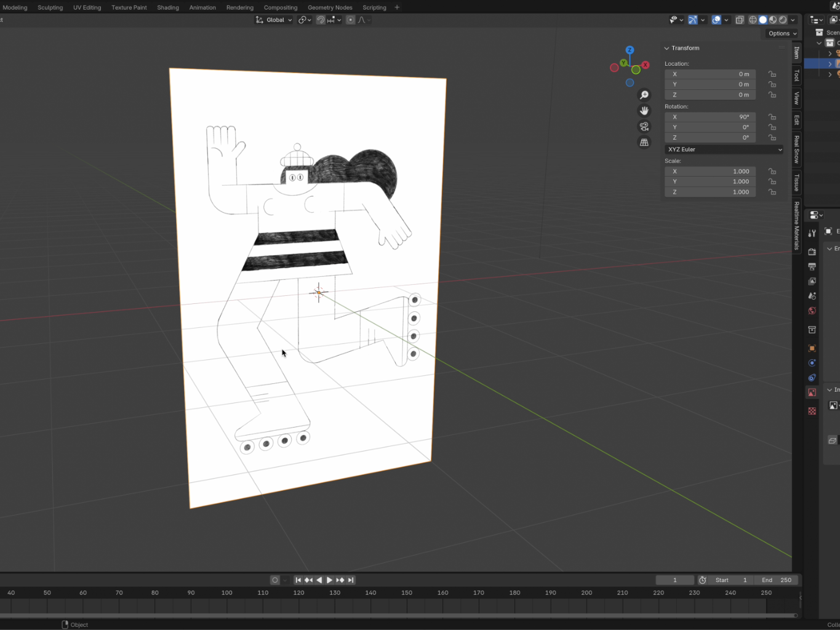Click the pan view hand icon

click(644, 111)
